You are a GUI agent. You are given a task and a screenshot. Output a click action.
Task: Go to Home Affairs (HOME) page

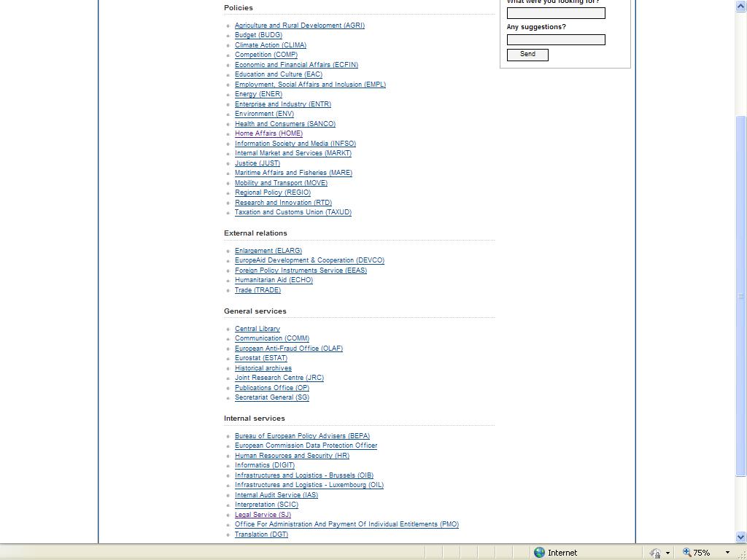click(x=268, y=133)
